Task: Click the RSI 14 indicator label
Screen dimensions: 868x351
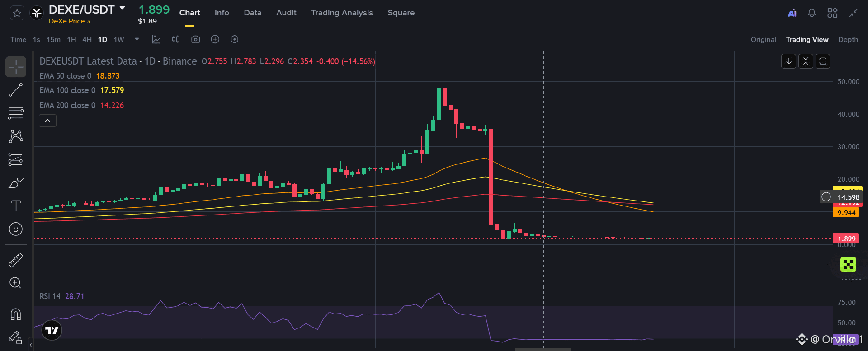Action: click(50, 296)
